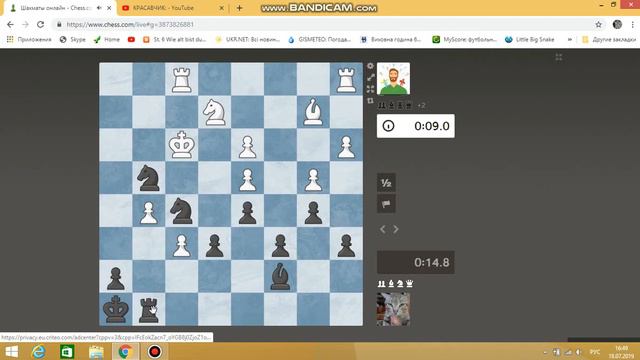
Task: Open the Chrome three-dot menu
Action: point(633,24)
